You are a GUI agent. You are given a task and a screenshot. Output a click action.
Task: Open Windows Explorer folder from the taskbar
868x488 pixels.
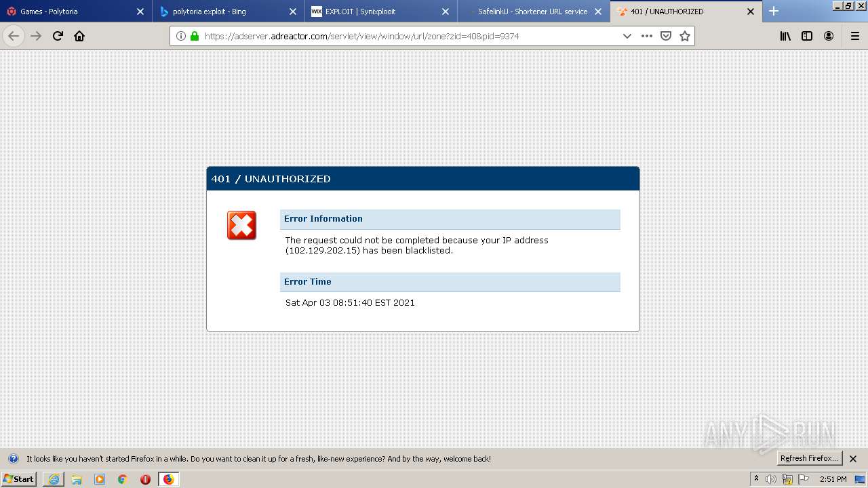pos(77,479)
